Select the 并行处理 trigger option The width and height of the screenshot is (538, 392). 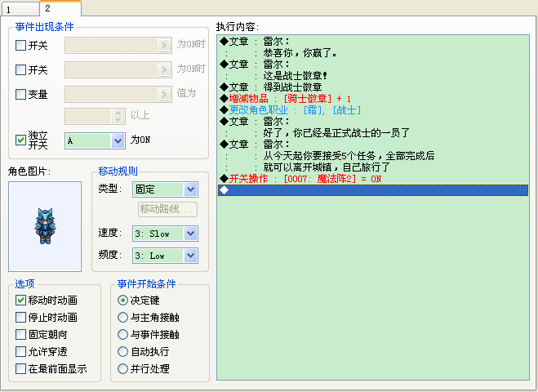pos(122,368)
